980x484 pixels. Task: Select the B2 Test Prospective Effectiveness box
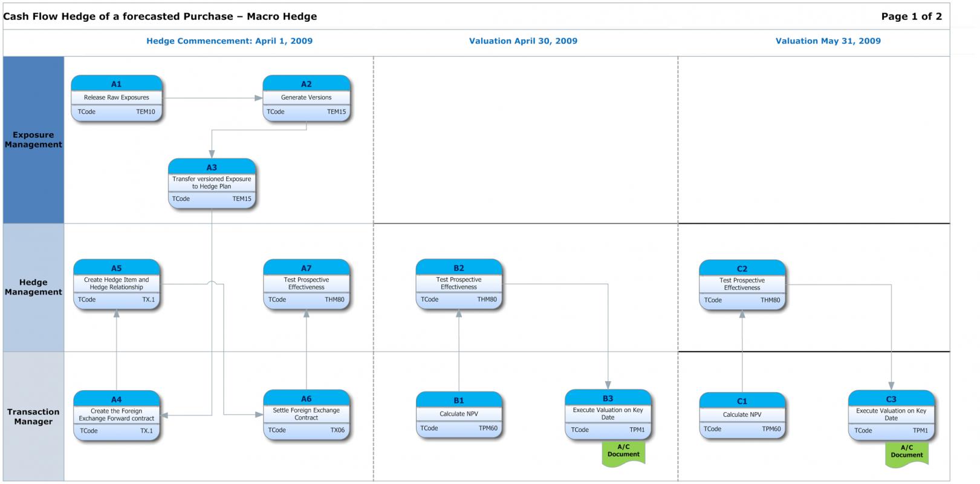459,284
